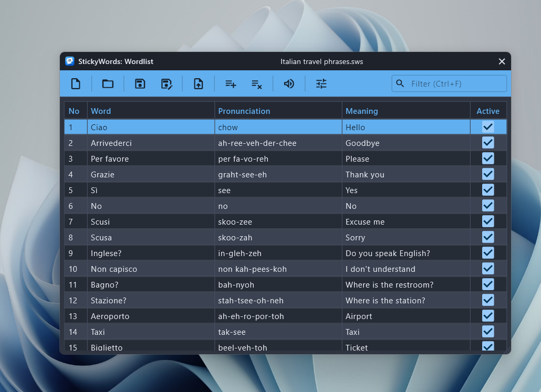Click the search magnifier icon

(400, 83)
